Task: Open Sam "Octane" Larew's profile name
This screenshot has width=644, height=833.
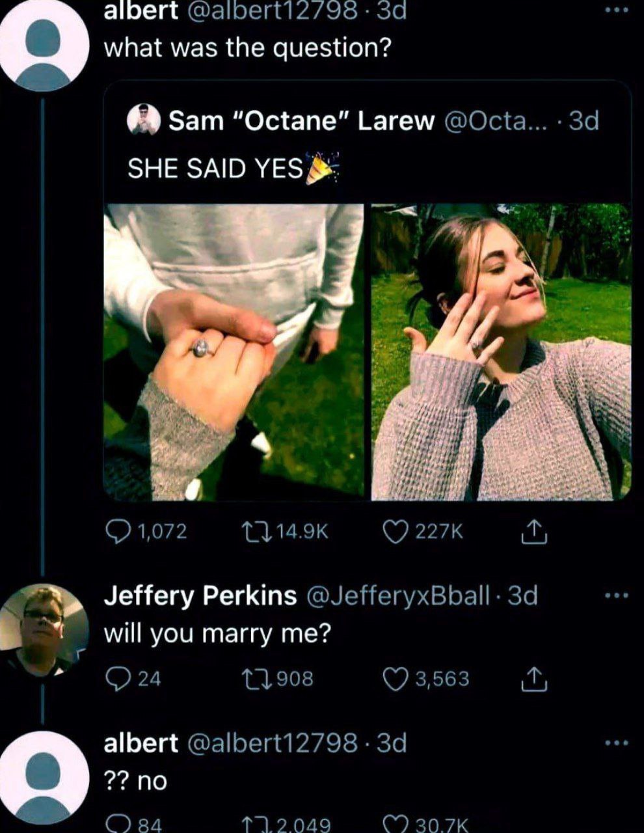Action: point(301,120)
